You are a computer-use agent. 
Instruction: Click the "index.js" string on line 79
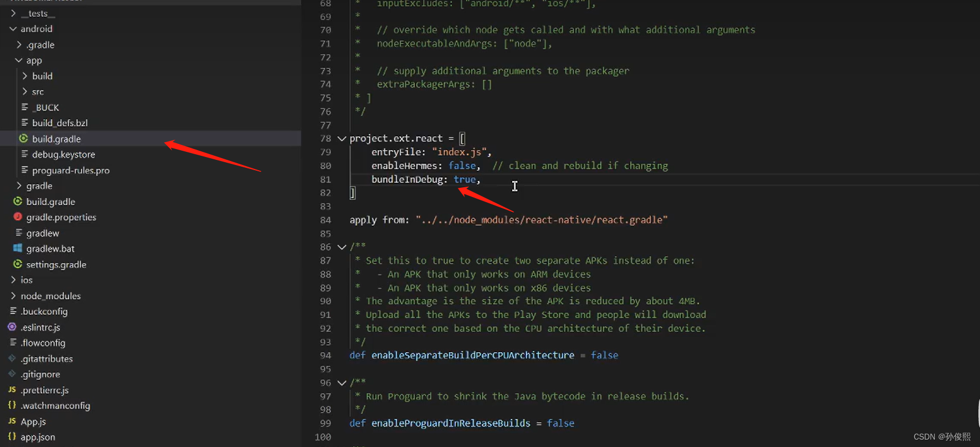tap(459, 152)
